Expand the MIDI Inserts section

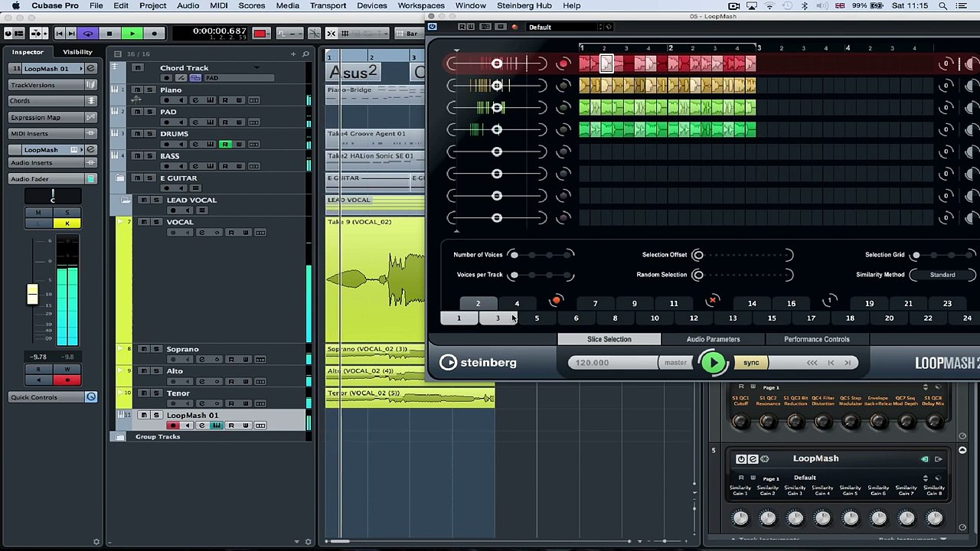coord(53,133)
